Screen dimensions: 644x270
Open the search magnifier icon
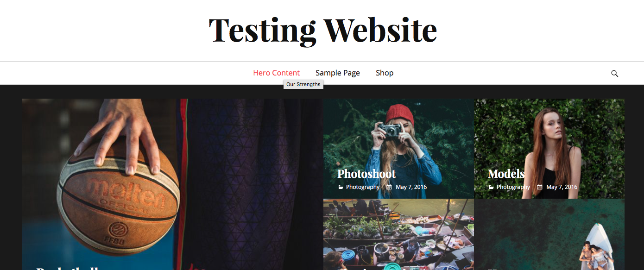click(614, 73)
